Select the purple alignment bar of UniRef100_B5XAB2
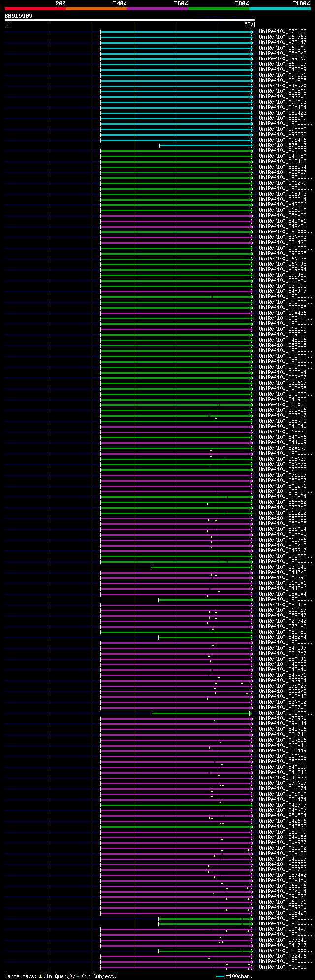 pyautogui.click(x=177, y=215)
